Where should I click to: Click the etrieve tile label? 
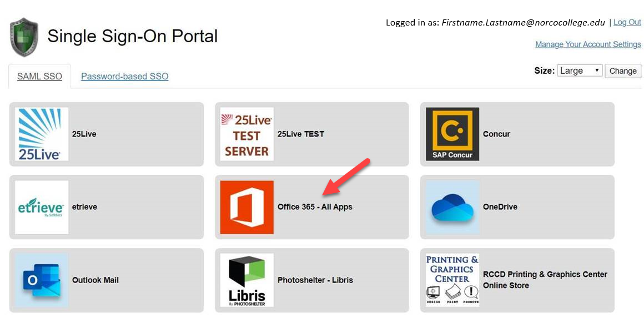tap(84, 207)
